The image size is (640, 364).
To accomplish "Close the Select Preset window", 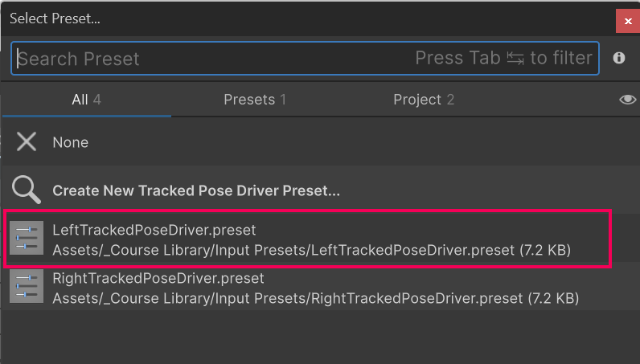I will click(627, 19).
